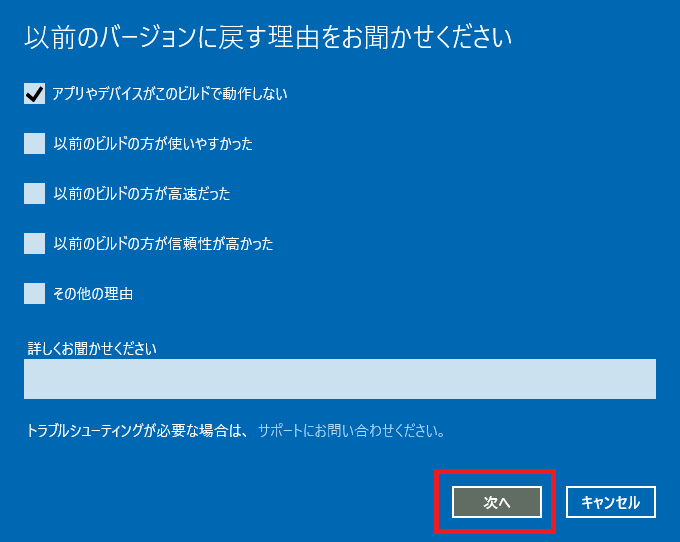680x542 pixels.
Task: Click the 次へ button
Action: coord(497,502)
